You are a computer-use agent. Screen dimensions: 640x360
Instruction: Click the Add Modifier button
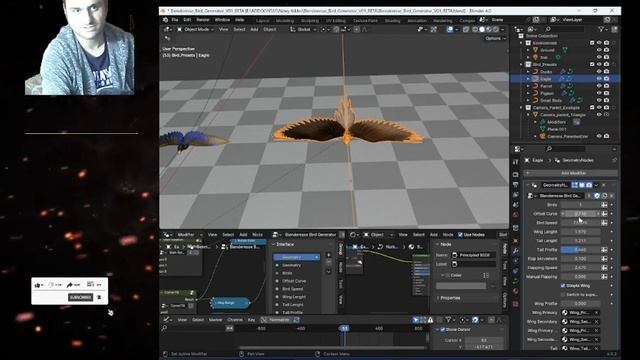[x=571, y=173]
